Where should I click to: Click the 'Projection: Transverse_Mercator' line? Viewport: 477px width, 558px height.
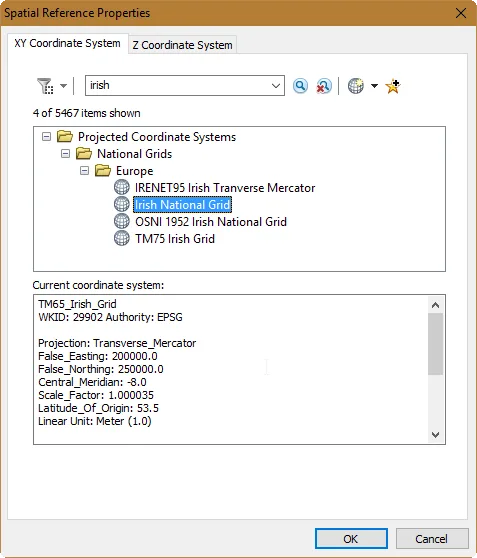point(117,343)
